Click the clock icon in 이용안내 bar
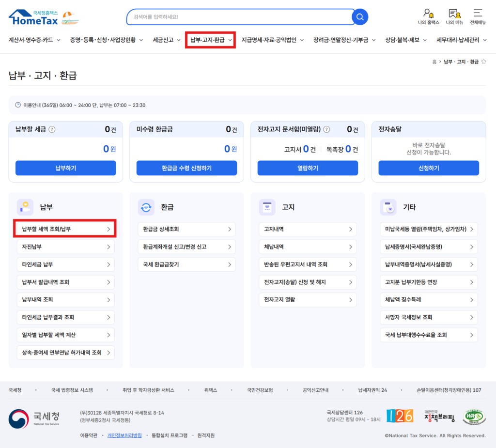 point(18,105)
